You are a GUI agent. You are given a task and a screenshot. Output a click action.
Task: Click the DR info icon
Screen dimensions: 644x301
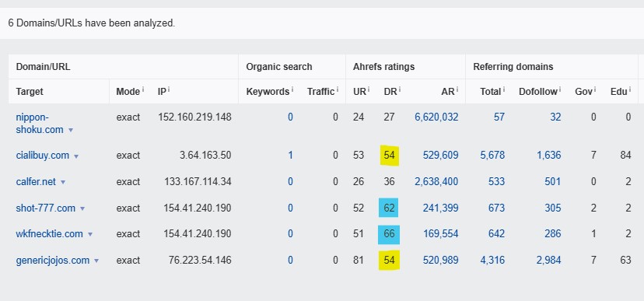400,89
